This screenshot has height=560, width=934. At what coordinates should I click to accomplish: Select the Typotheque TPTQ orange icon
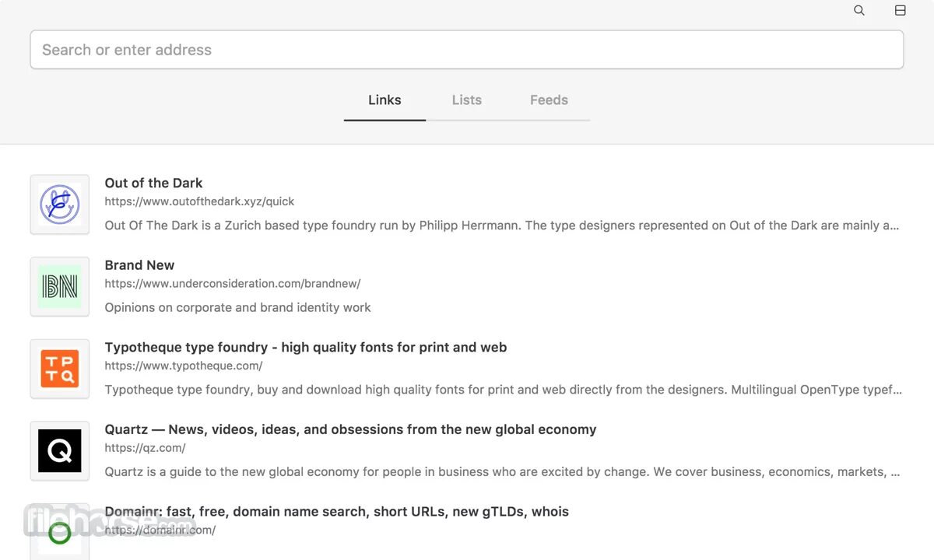click(x=60, y=369)
